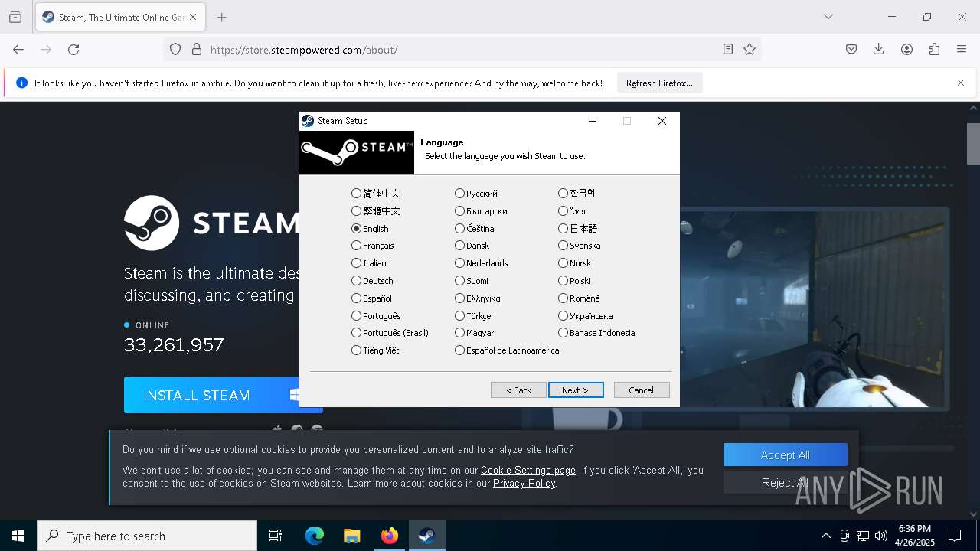Image resolution: width=980 pixels, height=551 pixels.
Task: Accept All cookies on Steam page
Action: pos(786,455)
